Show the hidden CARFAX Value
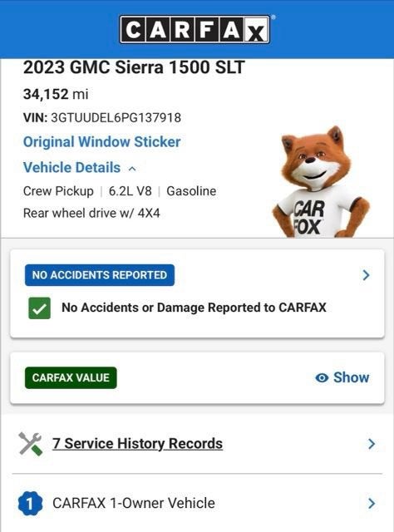 click(x=342, y=377)
